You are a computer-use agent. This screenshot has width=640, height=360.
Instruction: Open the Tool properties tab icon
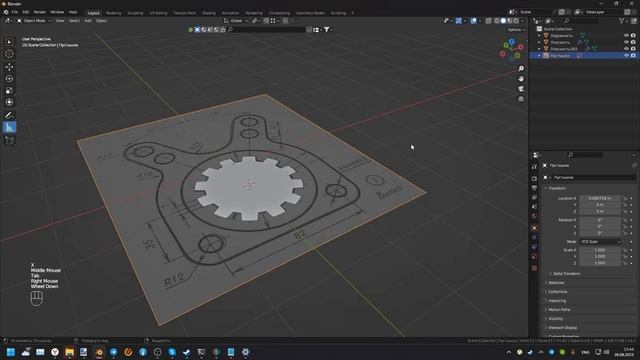tap(534, 167)
